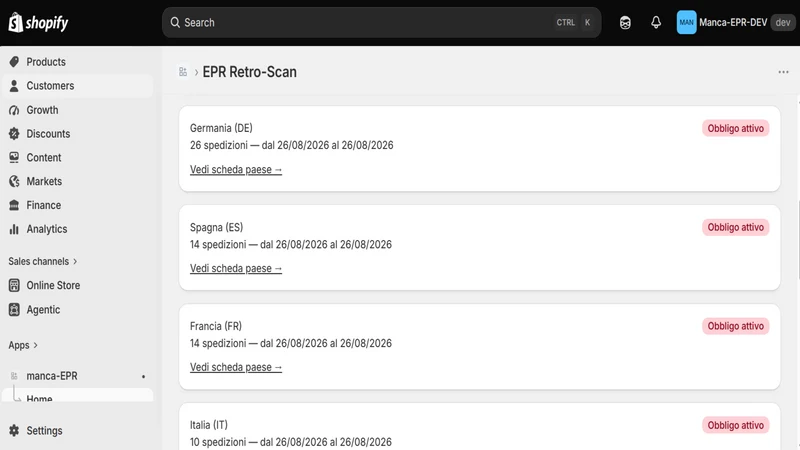Click the search magnifier icon
800x450 pixels.
[x=175, y=22]
